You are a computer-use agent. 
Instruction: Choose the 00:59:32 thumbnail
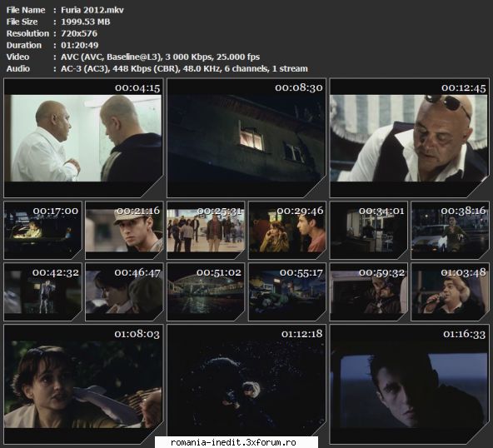pyautogui.click(x=369, y=291)
